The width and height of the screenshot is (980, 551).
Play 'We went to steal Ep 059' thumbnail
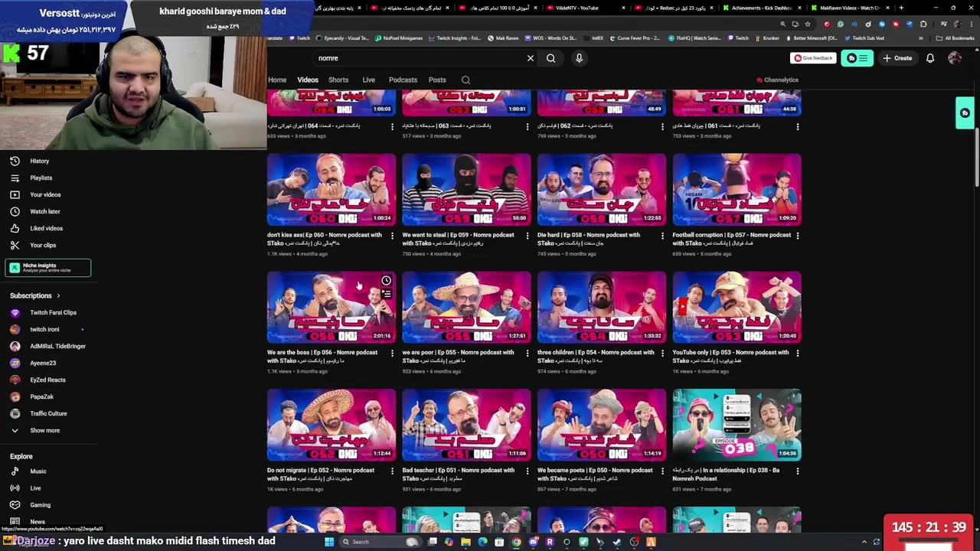pyautogui.click(x=466, y=189)
